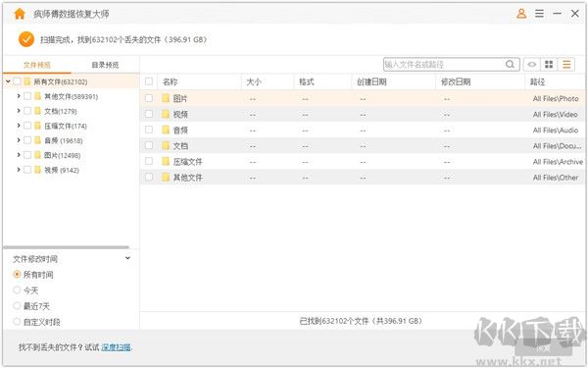Select the 所有时间 radio button

point(17,275)
